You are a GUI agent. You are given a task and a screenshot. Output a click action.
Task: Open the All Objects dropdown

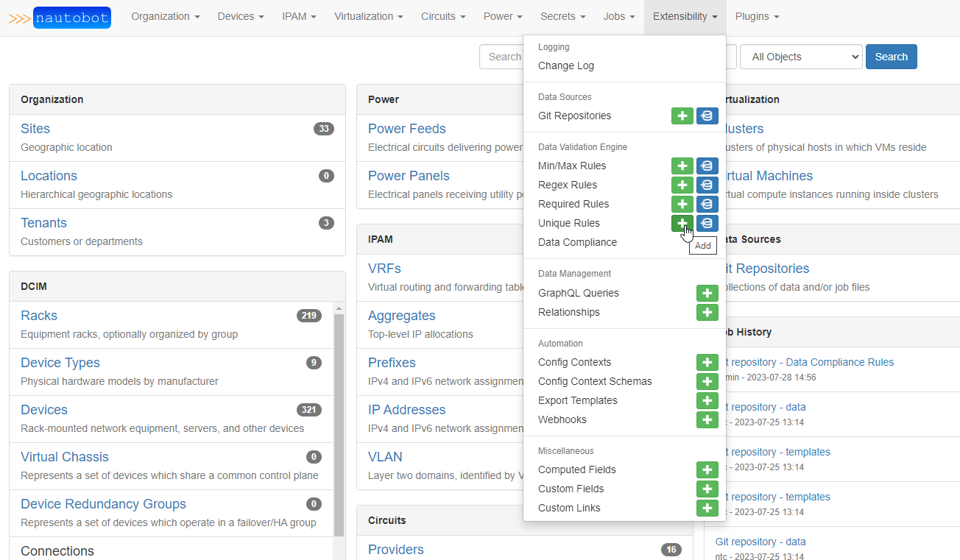801,57
